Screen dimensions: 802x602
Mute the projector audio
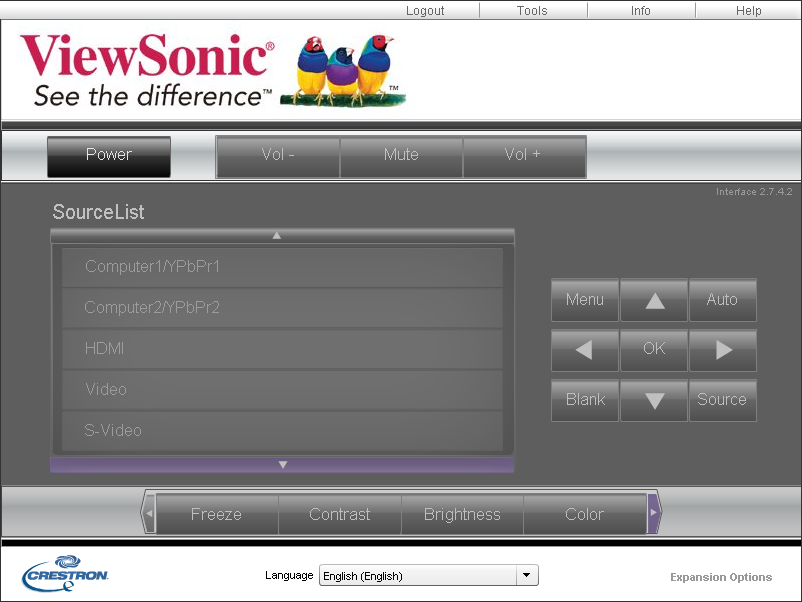401,157
